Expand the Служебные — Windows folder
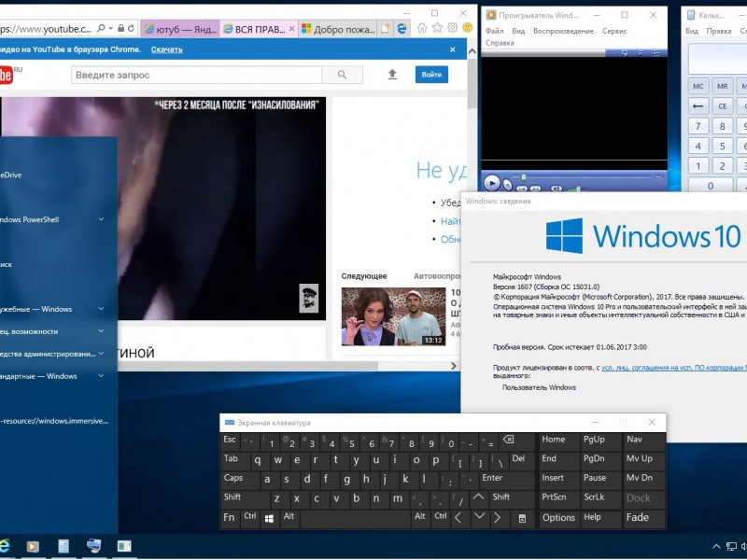The height and width of the screenshot is (560, 747). click(101, 309)
